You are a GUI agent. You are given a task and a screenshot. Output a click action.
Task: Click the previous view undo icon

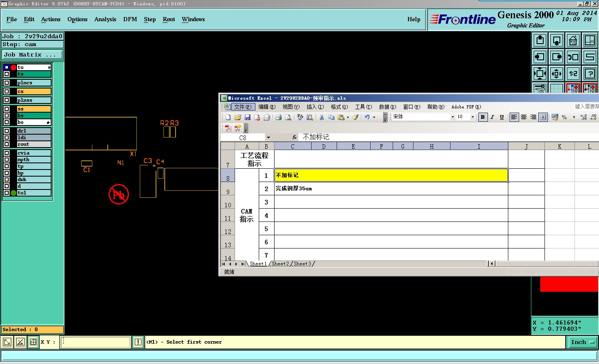[573, 57]
